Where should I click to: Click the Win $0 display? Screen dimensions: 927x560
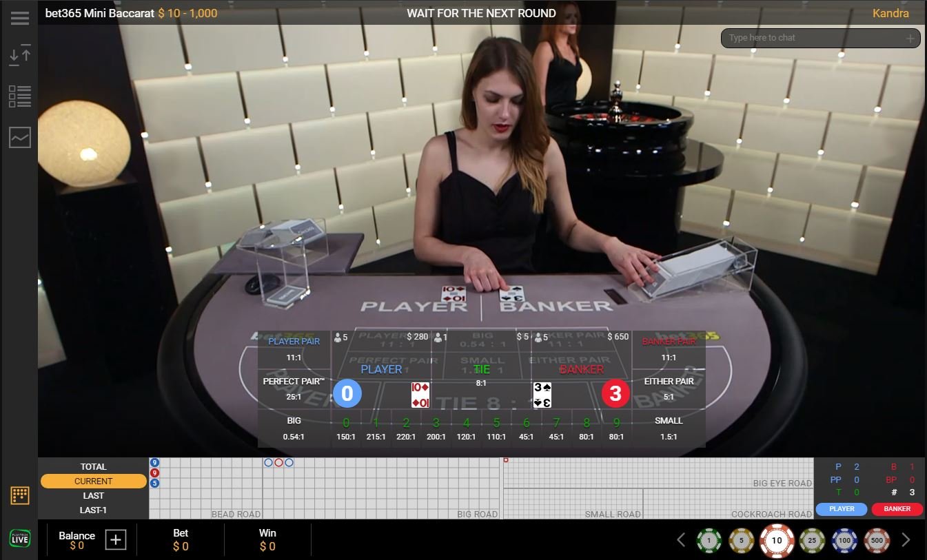tap(267, 541)
